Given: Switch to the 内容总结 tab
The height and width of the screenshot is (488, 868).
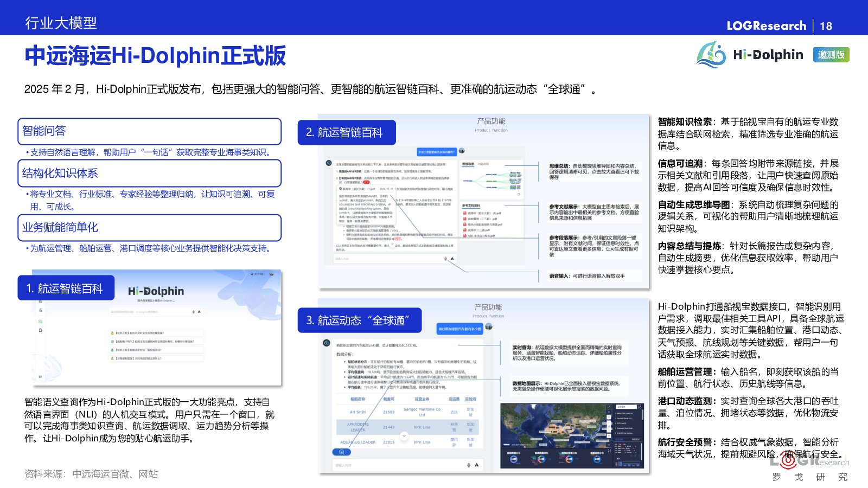Looking at the screenshot, I should click(483, 164).
